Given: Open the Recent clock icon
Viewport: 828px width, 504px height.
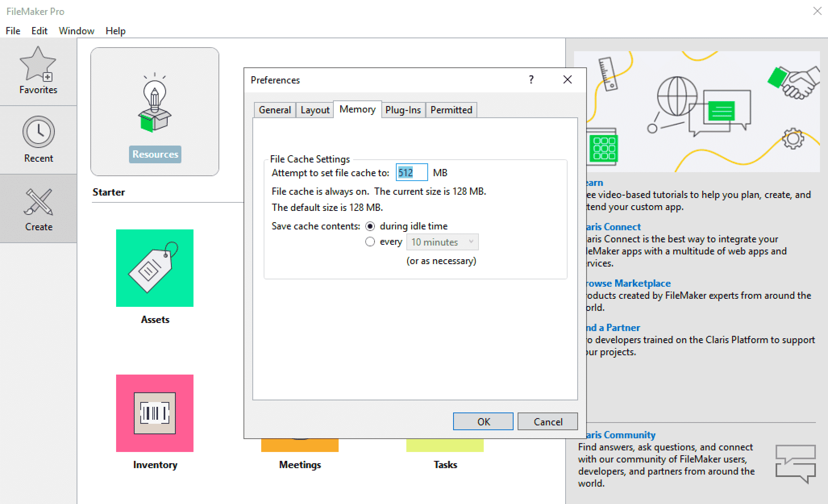Looking at the screenshot, I should [x=38, y=132].
